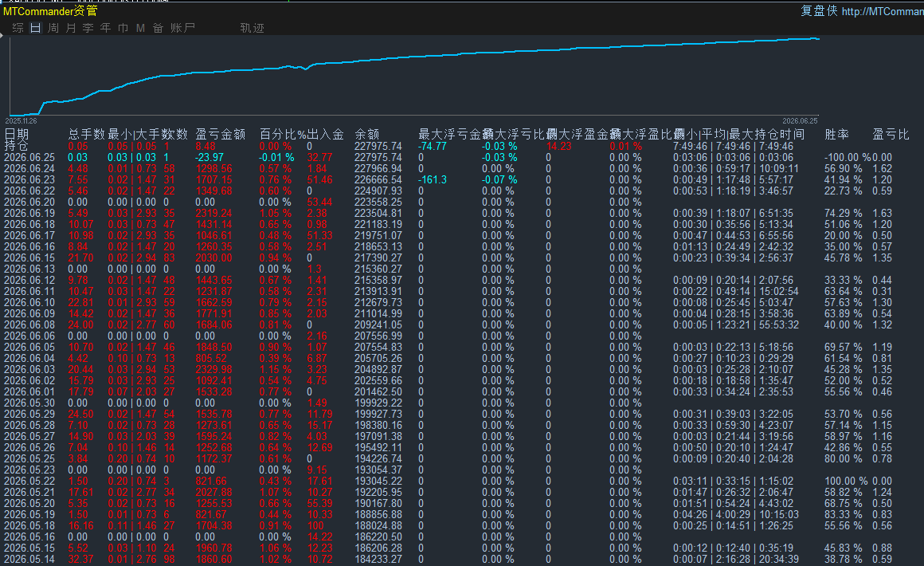The image size is (924, 566).
Task: Click the 32.37 total lots value
Action: (x=80, y=559)
